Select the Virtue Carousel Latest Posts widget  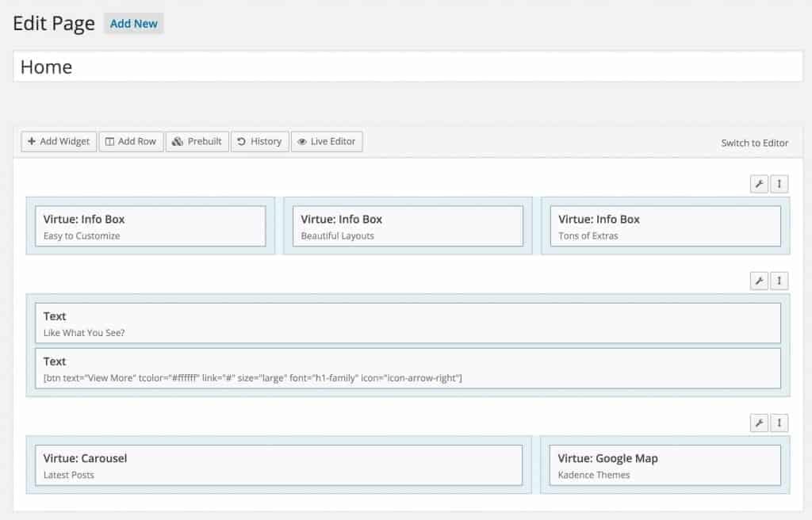pyautogui.click(x=278, y=465)
